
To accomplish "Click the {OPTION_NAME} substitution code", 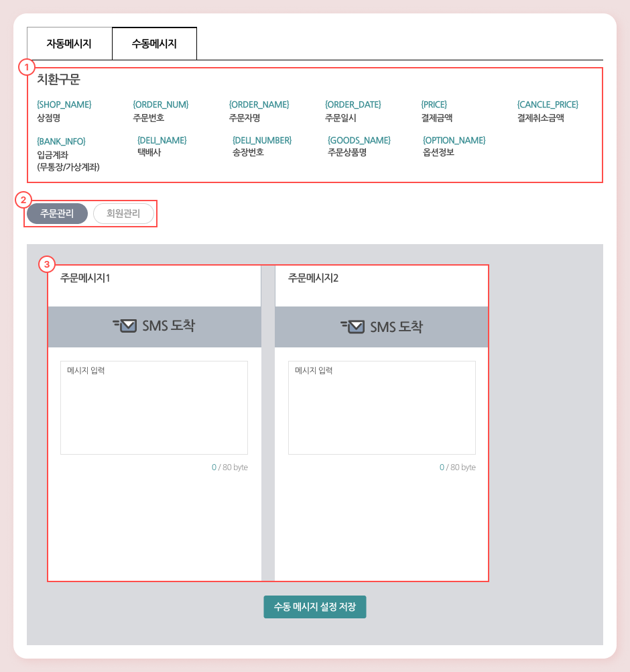I will pyautogui.click(x=454, y=140).
